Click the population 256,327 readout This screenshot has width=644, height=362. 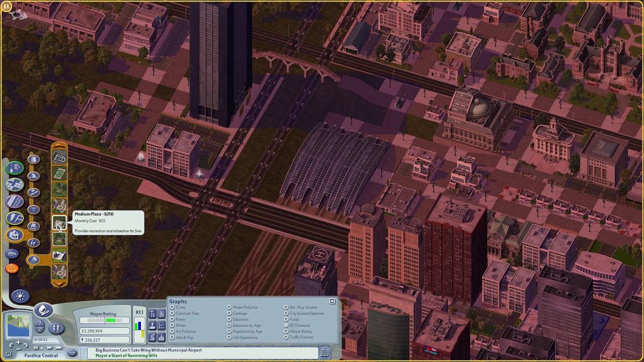point(105,340)
